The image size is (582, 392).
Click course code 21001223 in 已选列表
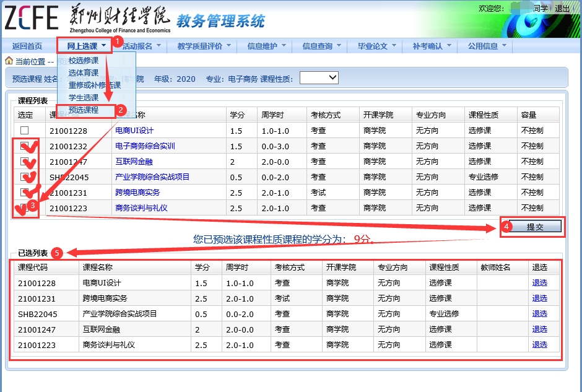[37, 345]
